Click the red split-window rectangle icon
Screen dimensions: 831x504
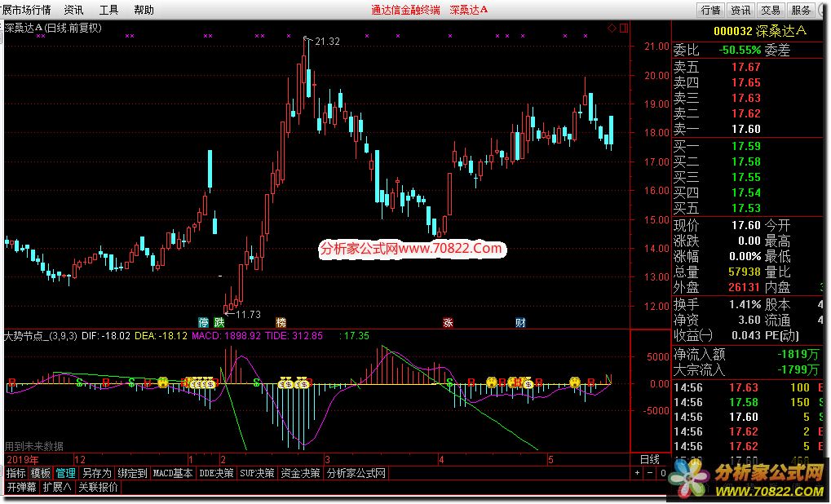click(x=624, y=28)
